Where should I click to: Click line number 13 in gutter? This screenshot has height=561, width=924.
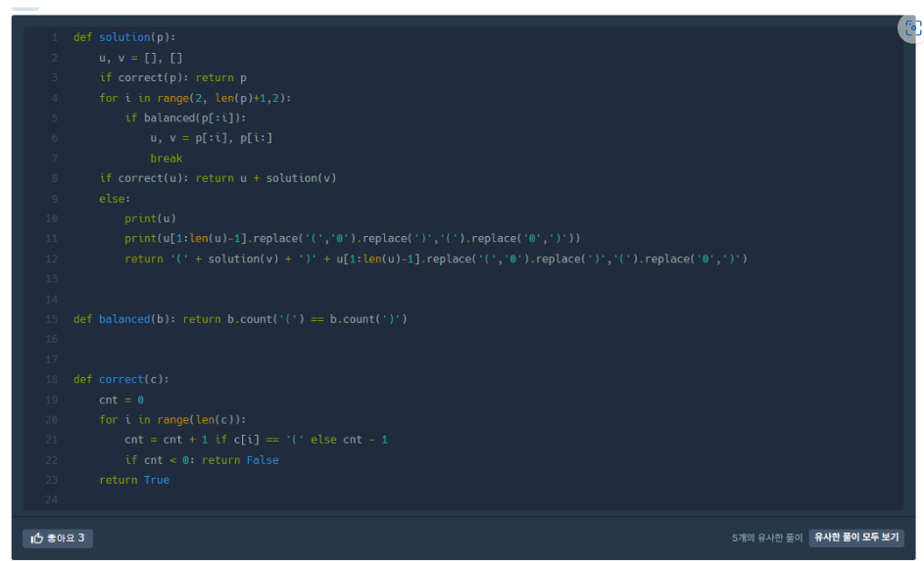point(52,279)
